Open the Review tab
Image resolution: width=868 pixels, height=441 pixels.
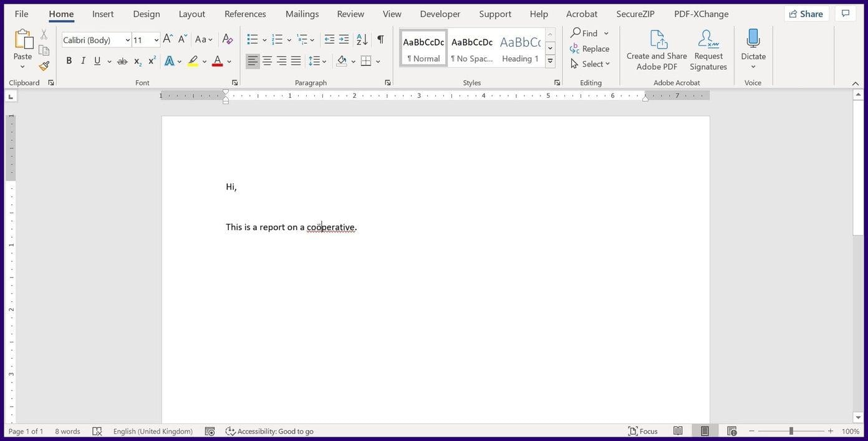coord(350,14)
